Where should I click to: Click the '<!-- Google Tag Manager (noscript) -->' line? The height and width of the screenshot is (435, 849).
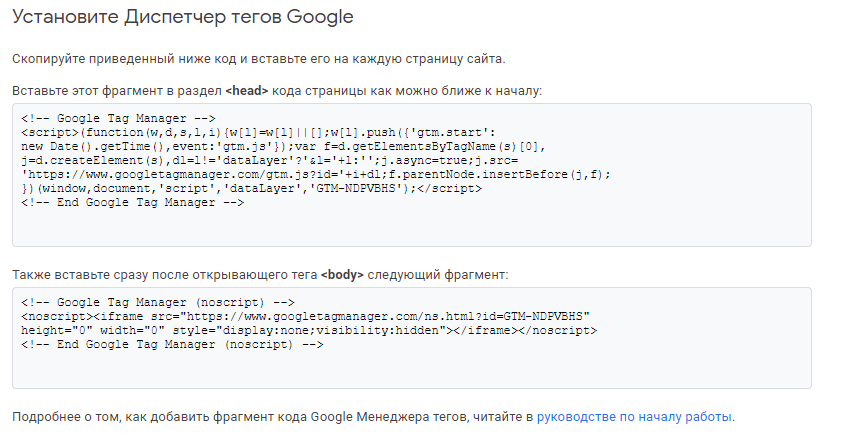point(158,302)
